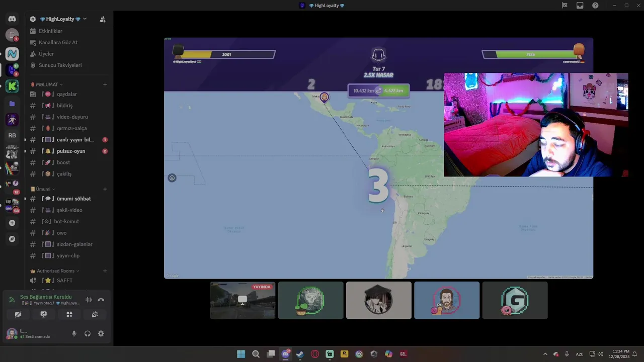The height and width of the screenshot is (362, 644).
Task: Open Sunucu Takviyeleri boosts
Action: coord(68,65)
